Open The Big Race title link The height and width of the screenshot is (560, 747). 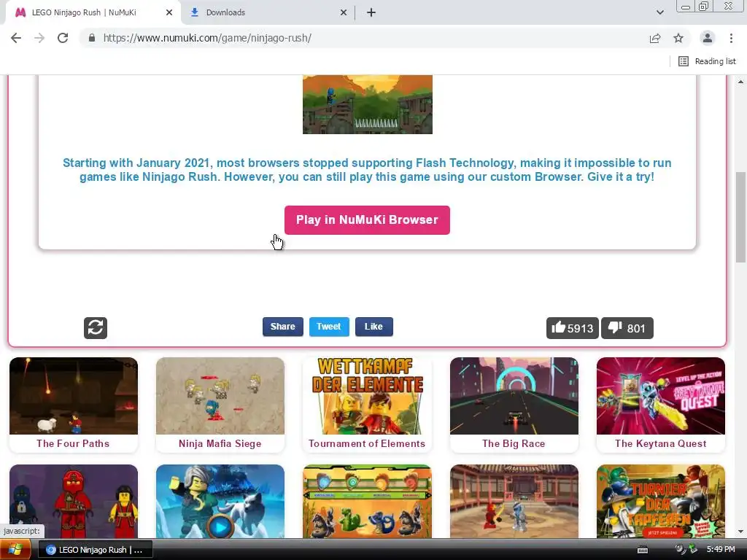coord(514,444)
